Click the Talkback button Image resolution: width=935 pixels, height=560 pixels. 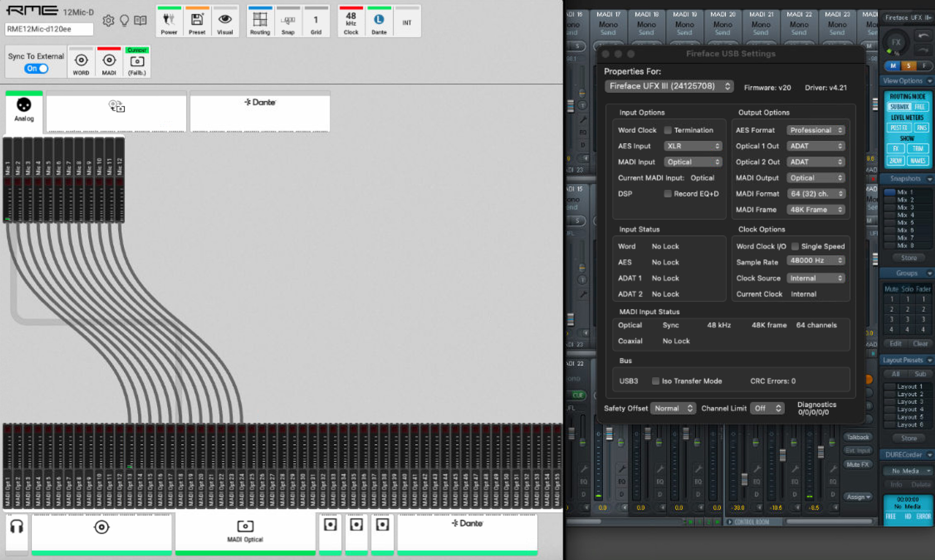[858, 437]
